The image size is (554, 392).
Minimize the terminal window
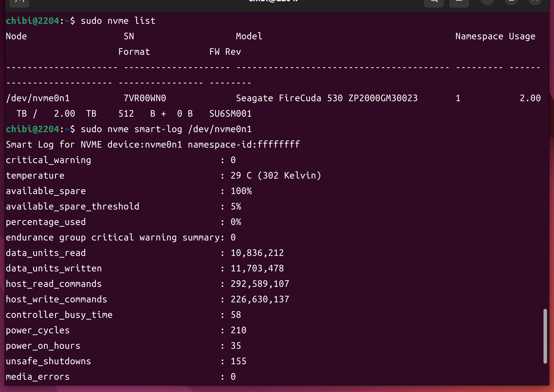tap(487, 2)
